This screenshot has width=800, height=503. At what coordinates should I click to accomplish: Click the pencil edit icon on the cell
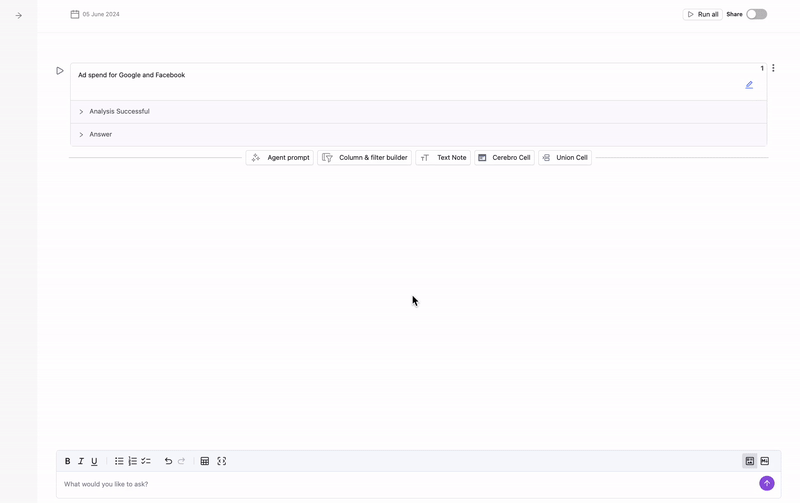coord(749,85)
